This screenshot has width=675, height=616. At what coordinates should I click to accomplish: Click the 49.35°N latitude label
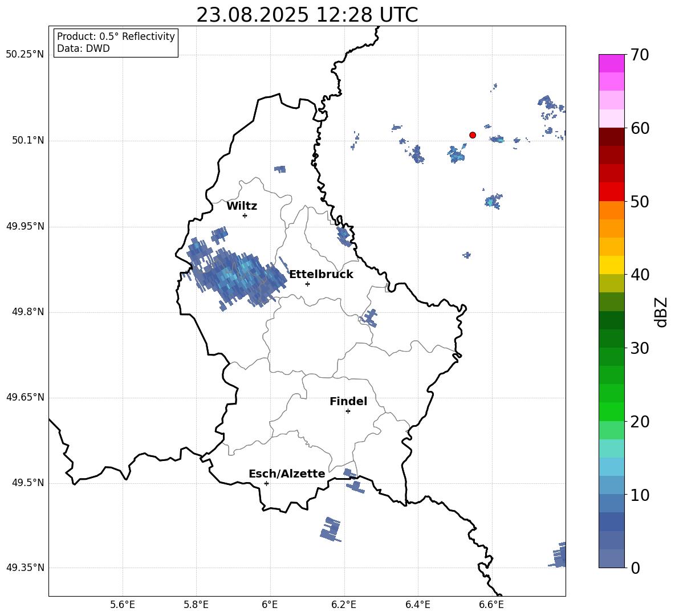pyautogui.click(x=25, y=568)
